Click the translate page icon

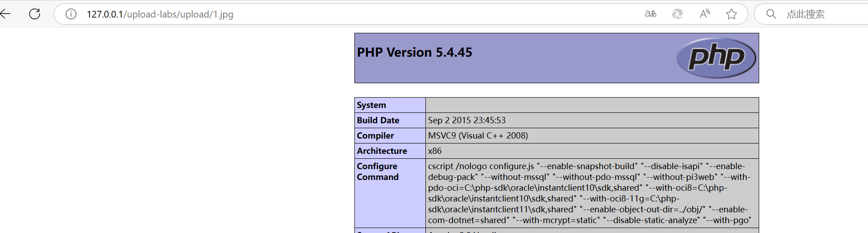coord(650,14)
